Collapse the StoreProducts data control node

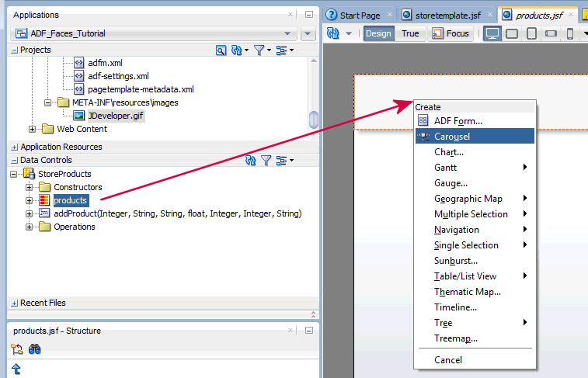tap(13, 174)
